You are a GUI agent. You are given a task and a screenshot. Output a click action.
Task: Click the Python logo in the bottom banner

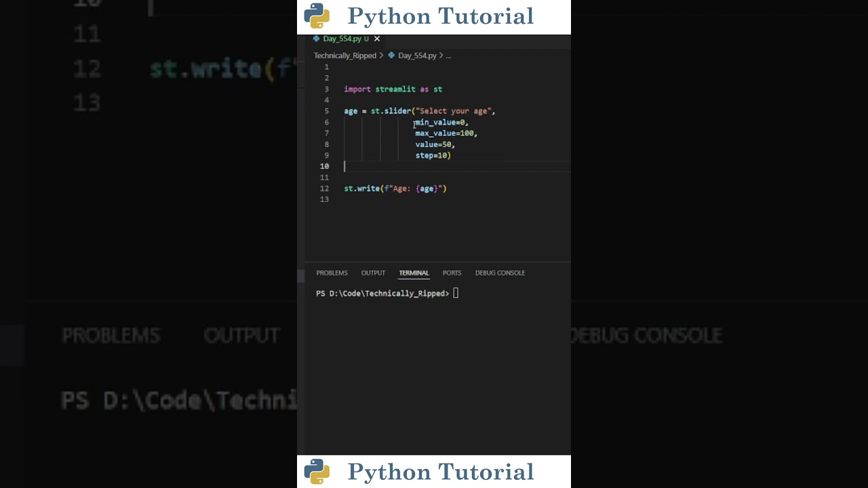317,472
